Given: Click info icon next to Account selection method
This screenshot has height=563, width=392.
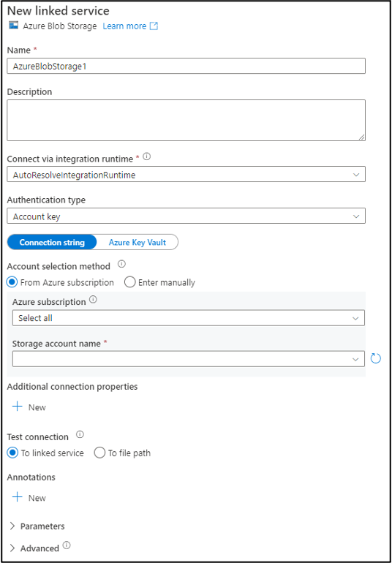Looking at the screenshot, I should pos(122,264).
